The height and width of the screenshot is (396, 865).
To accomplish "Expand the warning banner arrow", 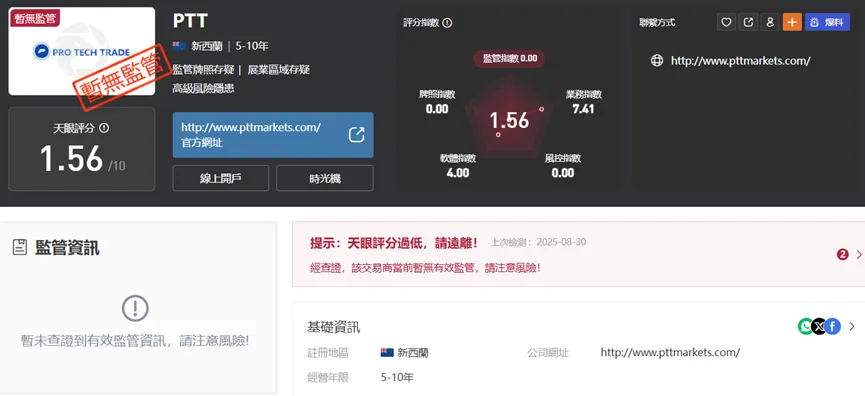I will point(858,254).
